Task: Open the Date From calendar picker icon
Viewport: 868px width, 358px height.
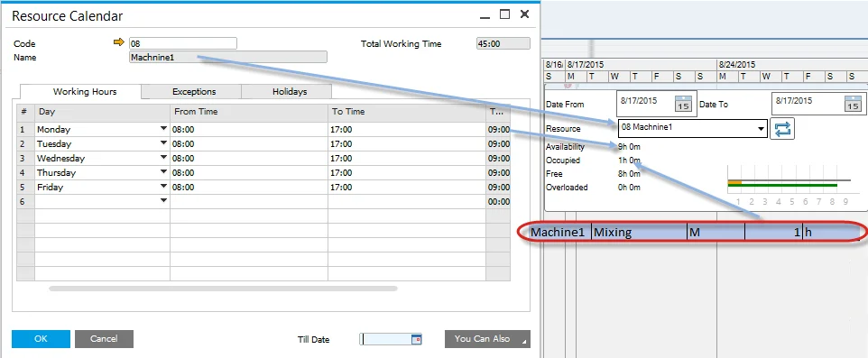Action: tap(684, 103)
